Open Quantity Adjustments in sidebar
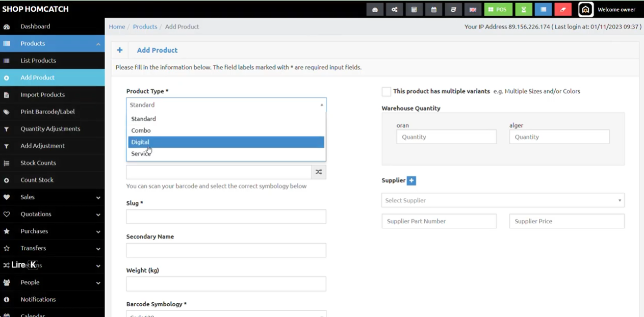 click(52, 129)
